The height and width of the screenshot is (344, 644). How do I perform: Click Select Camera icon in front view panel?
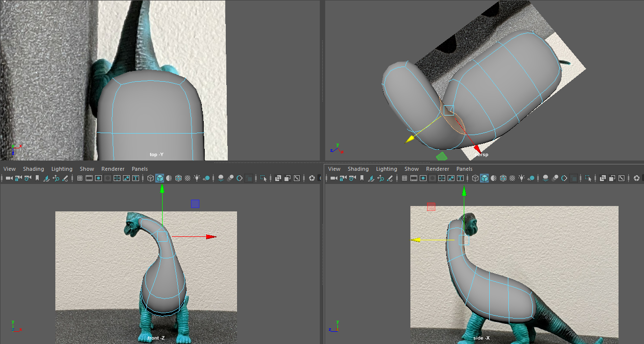click(x=9, y=178)
